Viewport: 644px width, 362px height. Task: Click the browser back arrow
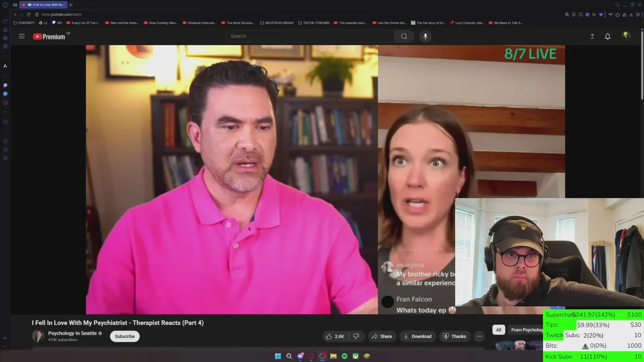point(15,15)
